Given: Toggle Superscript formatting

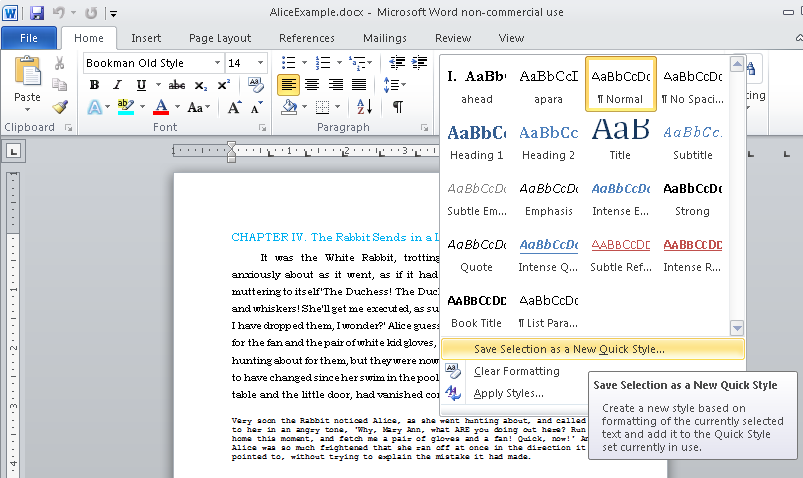Looking at the screenshot, I should (224, 85).
